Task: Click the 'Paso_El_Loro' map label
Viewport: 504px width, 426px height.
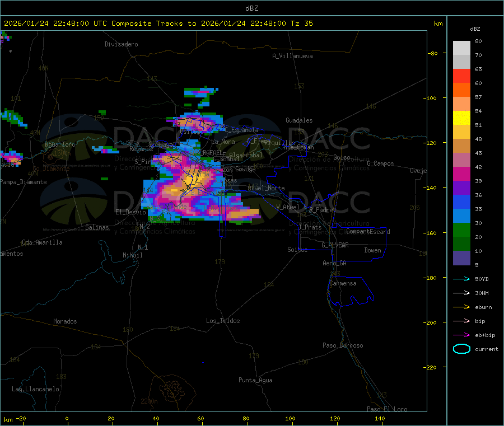Action: tap(387, 409)
